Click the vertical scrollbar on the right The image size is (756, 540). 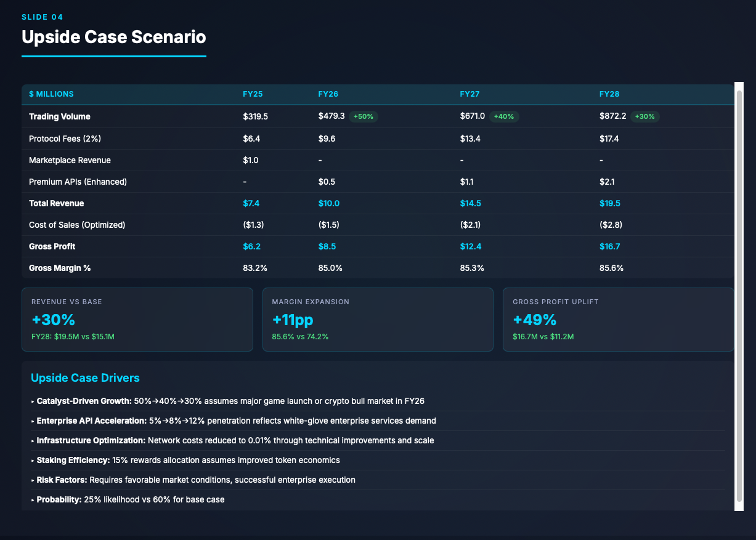(x=739, y=296)
